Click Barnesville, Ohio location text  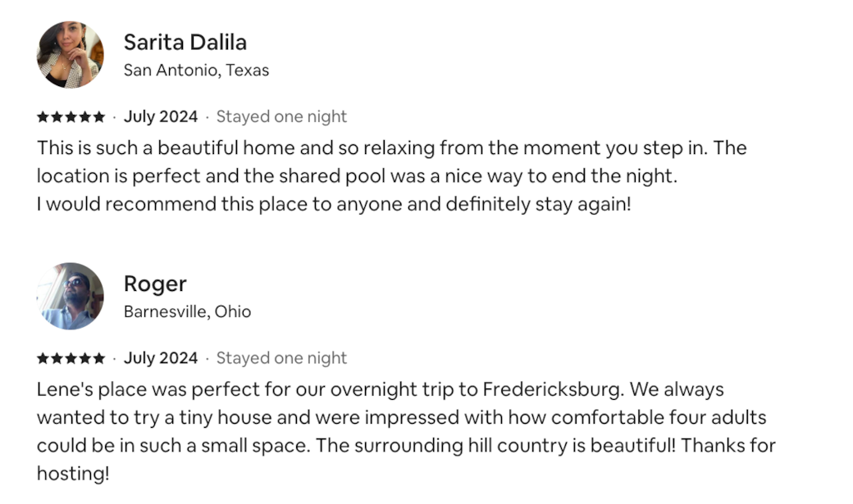pyautogui.click(x=188, y=311)
